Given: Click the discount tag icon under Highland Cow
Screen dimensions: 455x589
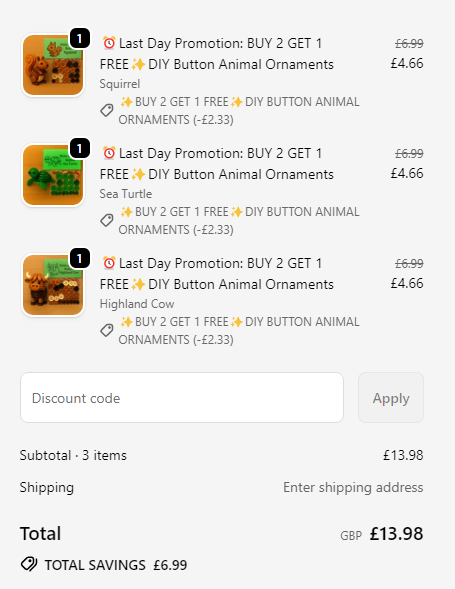Looking at the screenshot, I should [107, 330].
